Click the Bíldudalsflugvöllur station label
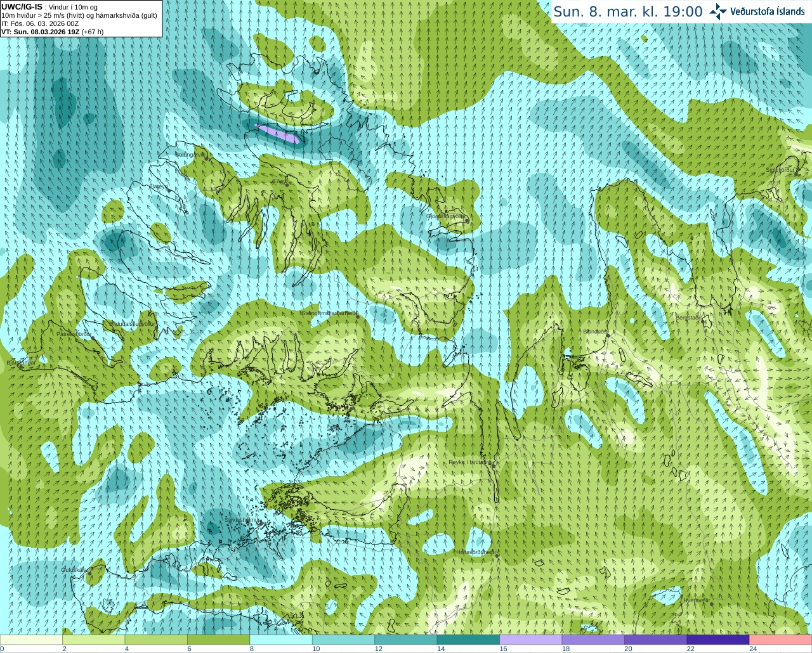Viewport: 812px width, 653px height. (132, 323)
